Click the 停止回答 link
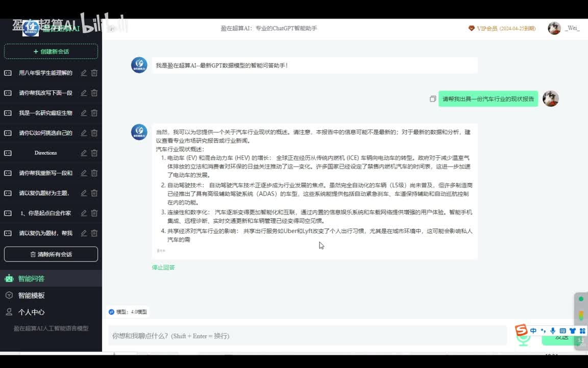The image size is (588, 368). 163,267
